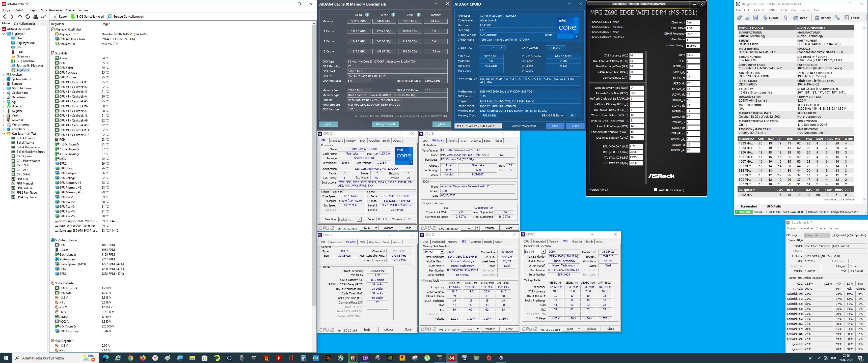868x363 pixels.
Task: Open CPU core selector dropdown in AIDA64 CPUID
Action: pos(478,126)
